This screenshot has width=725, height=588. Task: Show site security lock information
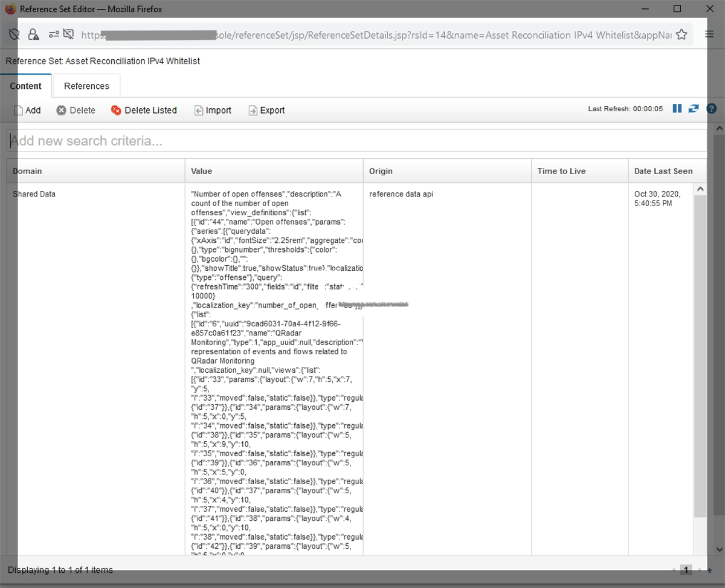click(x=33, y=34)
